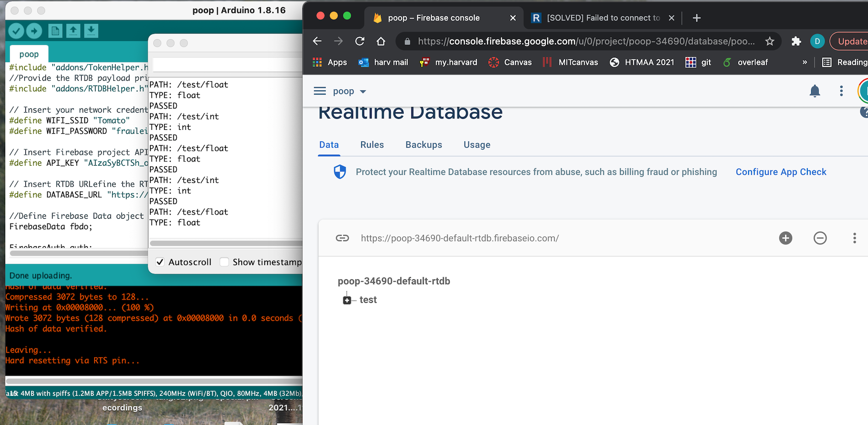
Task: Copy database URL with the link icon
Action: tap(342, 238)
